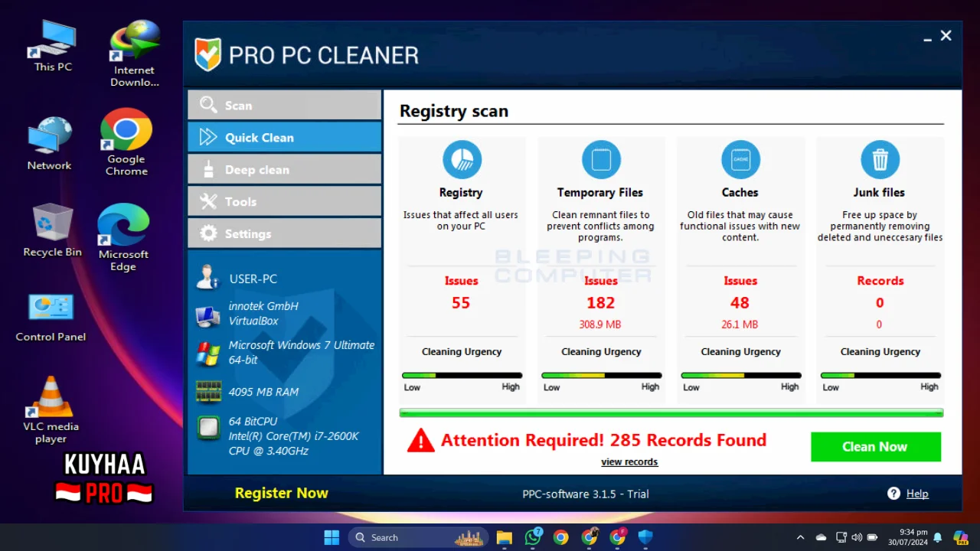Click the green Clean Now button
Screen dimensions: 980x551
876,447
